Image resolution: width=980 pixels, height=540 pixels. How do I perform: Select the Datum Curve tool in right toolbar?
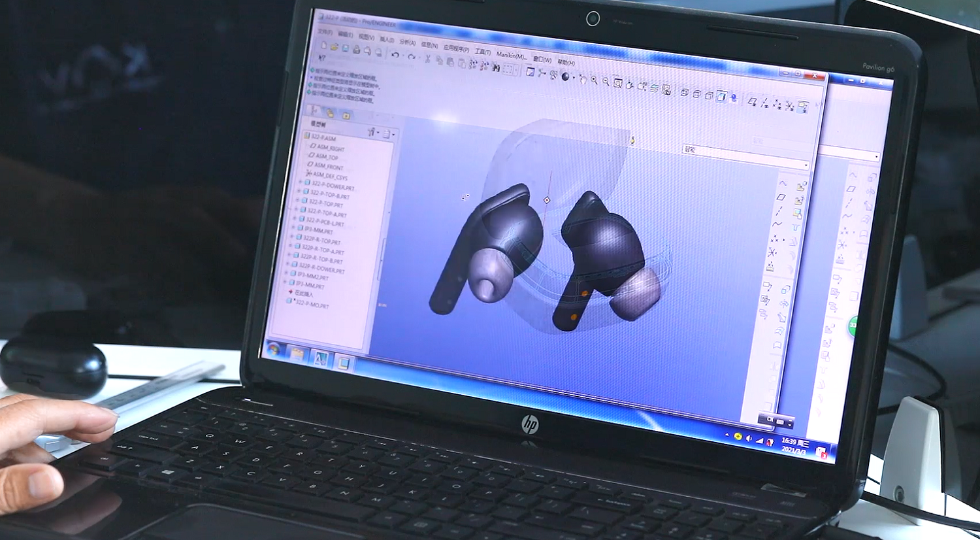tap(777, 224)
